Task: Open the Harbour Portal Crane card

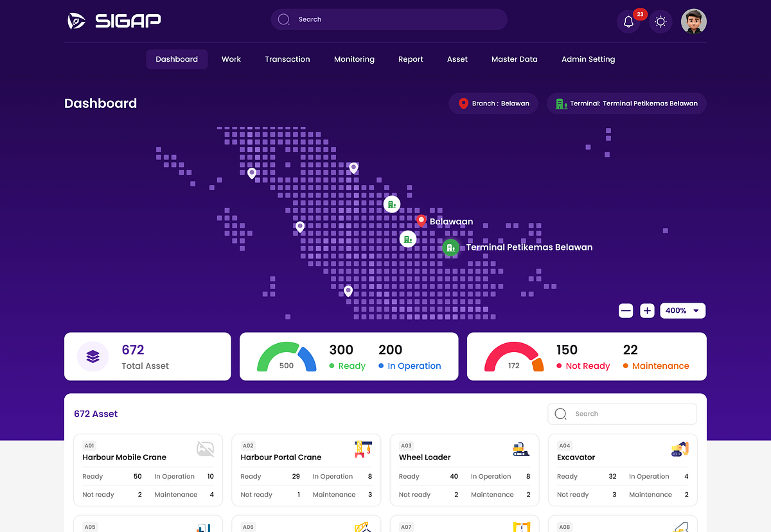Action: click(306, 470)
